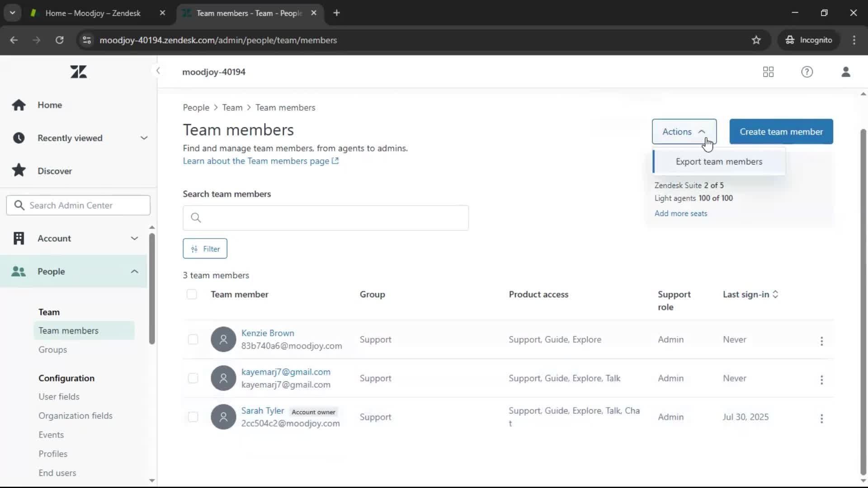868x488 pixels.
Task: Check the box for Sarah Tyler
Action: [193, 417]
